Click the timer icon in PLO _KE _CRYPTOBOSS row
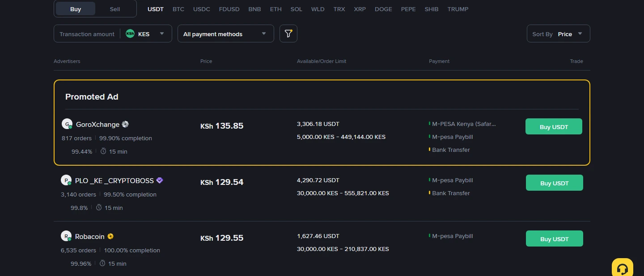 click(99, 207)
